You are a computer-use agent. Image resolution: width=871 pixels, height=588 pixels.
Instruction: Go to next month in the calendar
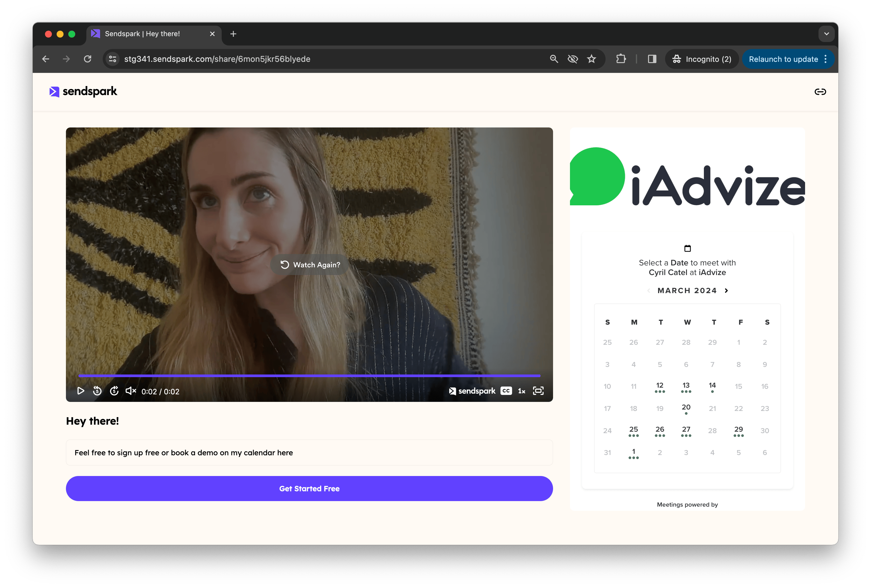coord(726,290)
